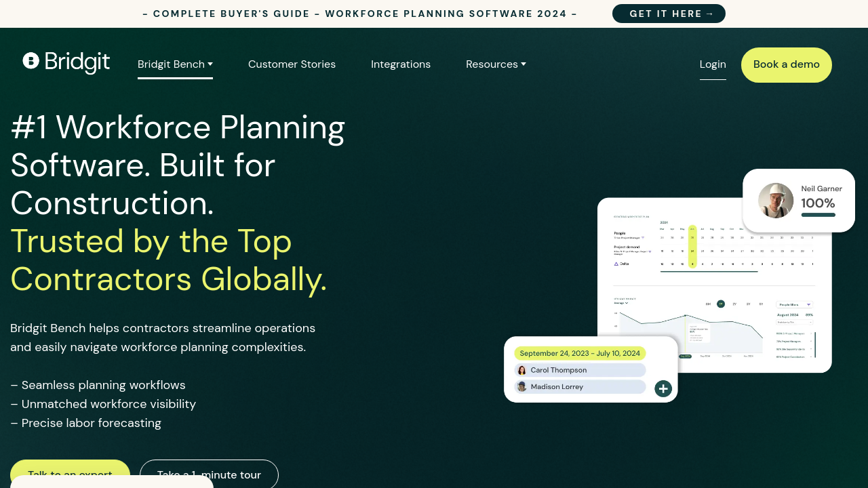
Task: Click Neil Garner's hard-hat profile photo
Action: tap(776, 201)
